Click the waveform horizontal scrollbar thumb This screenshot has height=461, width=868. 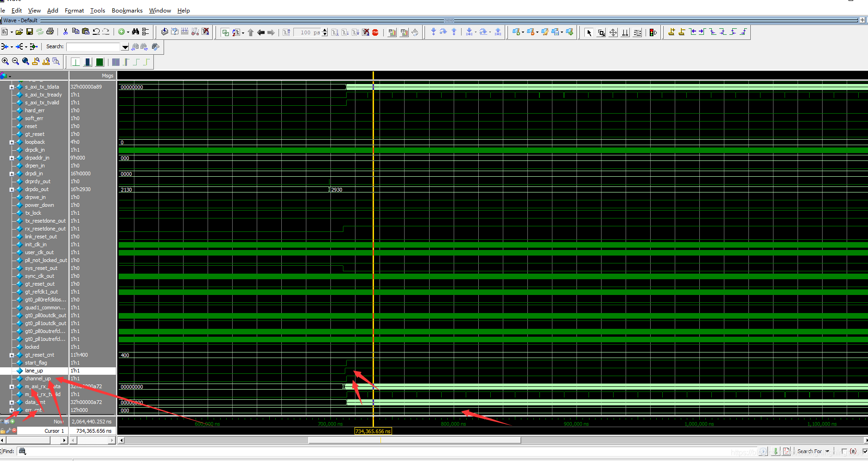click(x=414, y=440)
